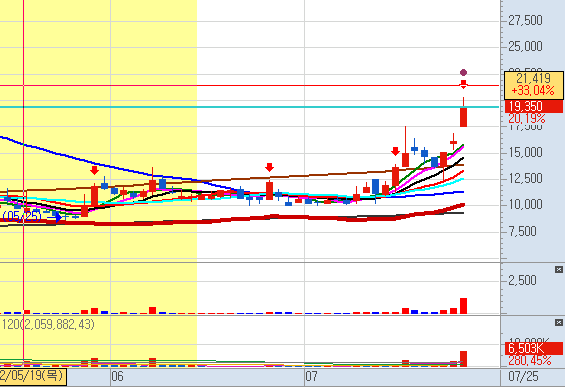
Task: Select the red horizontal price line
Action: tap(249, 86)
